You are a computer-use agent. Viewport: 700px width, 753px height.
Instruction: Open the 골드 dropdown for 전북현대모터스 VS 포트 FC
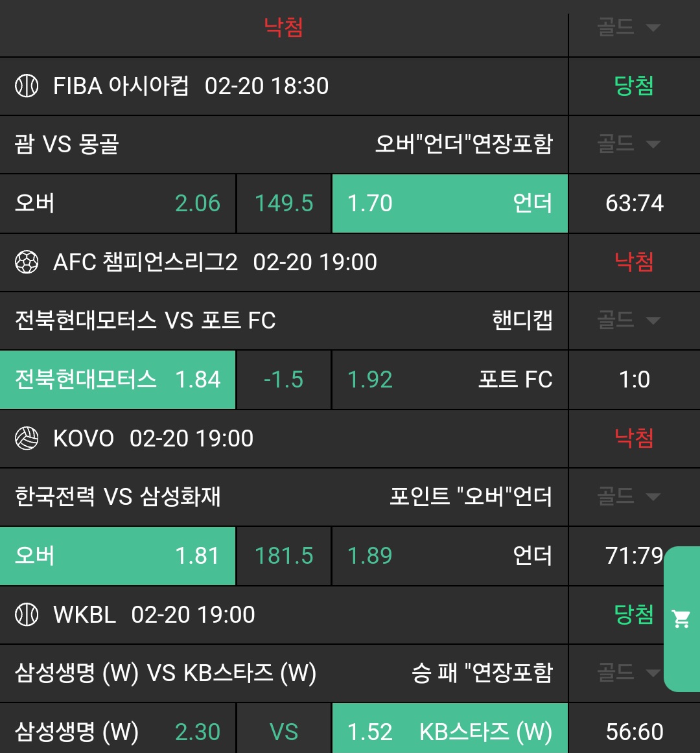coord(629,320)
